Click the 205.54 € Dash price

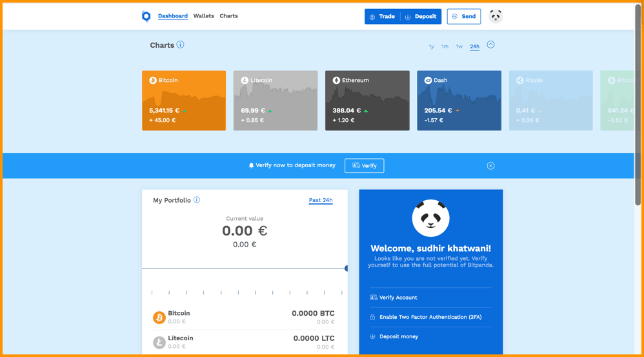(438, 110)
